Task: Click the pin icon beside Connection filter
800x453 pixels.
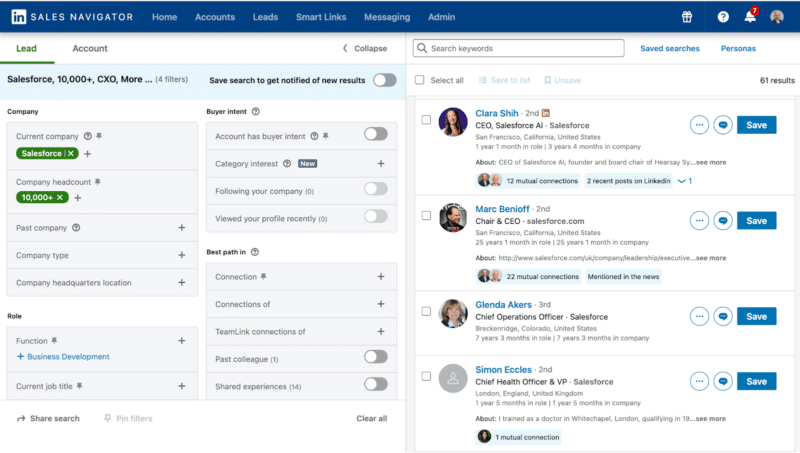Action: click(x=263, y=276)
